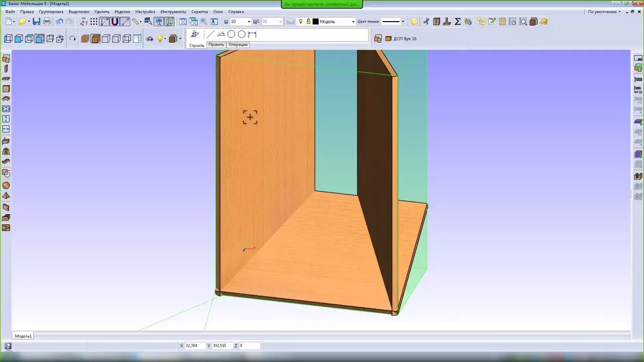Open the Модель layer dropdown
644x362 pixels.
353,22
